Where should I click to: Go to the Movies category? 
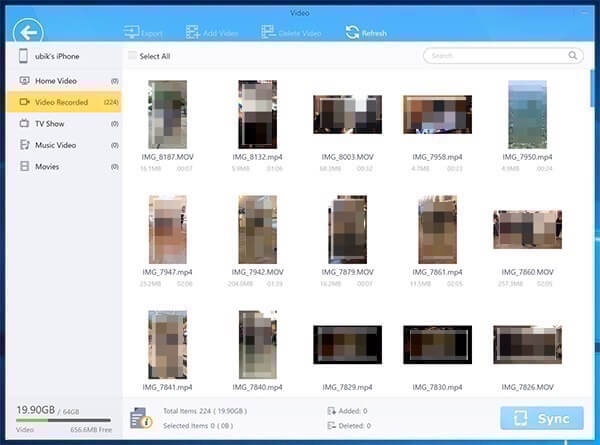tap(47, 166)
